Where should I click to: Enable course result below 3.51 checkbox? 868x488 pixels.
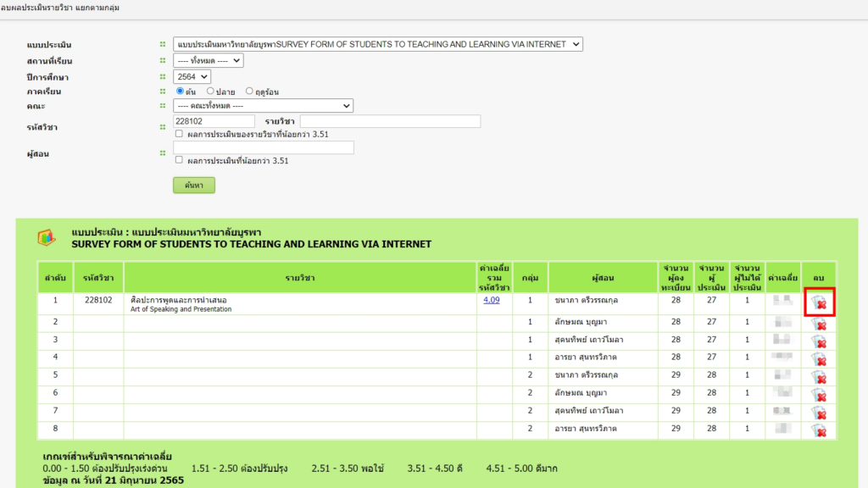179,134
